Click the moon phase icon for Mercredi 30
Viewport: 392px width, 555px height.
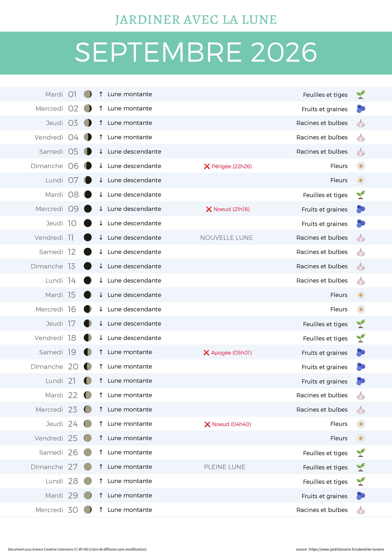(88, 510)
